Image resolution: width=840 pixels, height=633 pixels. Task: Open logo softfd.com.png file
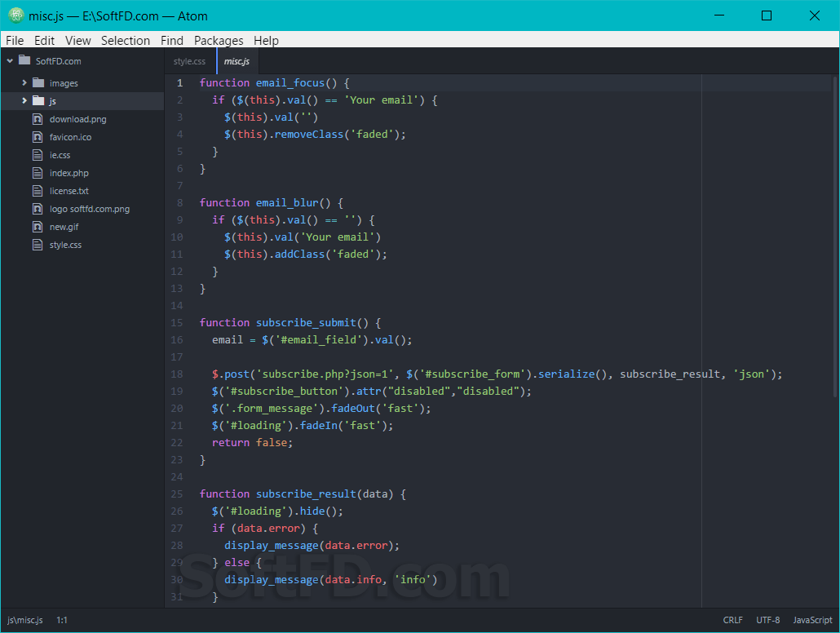click(90, 209)
